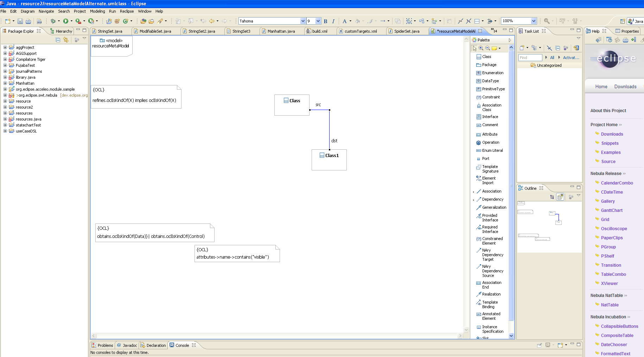
Task: Select the PrimitiveType palette tool
Action: [491, 89]
